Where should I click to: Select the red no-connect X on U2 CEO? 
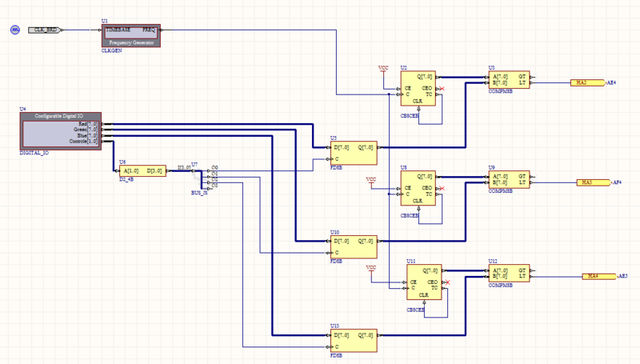pyautogui.click(x=442, y=88)
